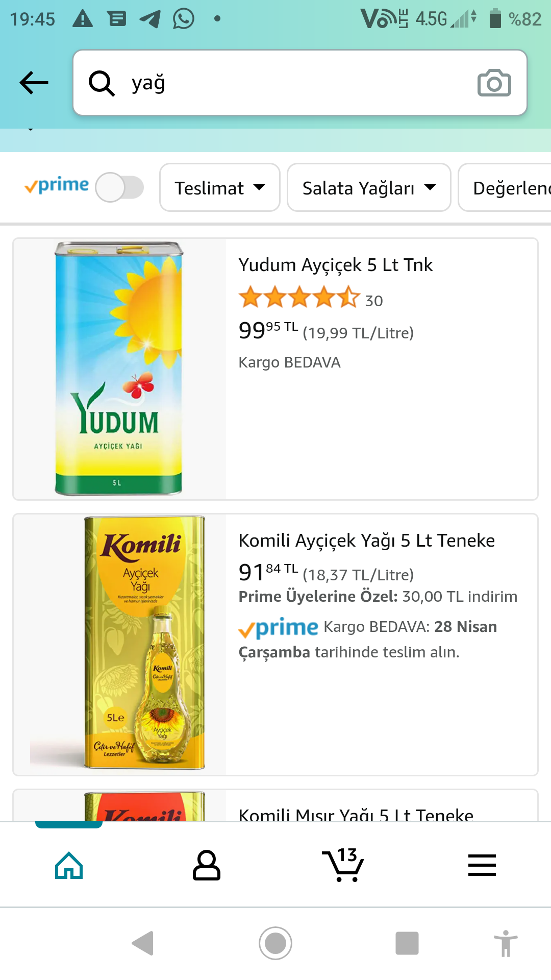Viewport: 551px width, 980px height.
Task: Open the account profile icon
Action: tap(207, 865)
